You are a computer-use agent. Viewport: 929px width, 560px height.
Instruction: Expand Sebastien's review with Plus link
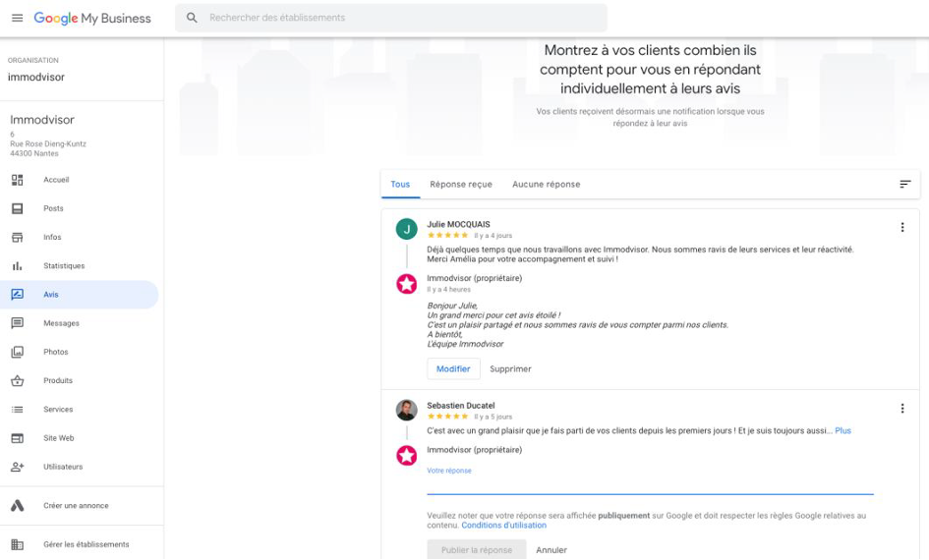[x=842, y=430]
